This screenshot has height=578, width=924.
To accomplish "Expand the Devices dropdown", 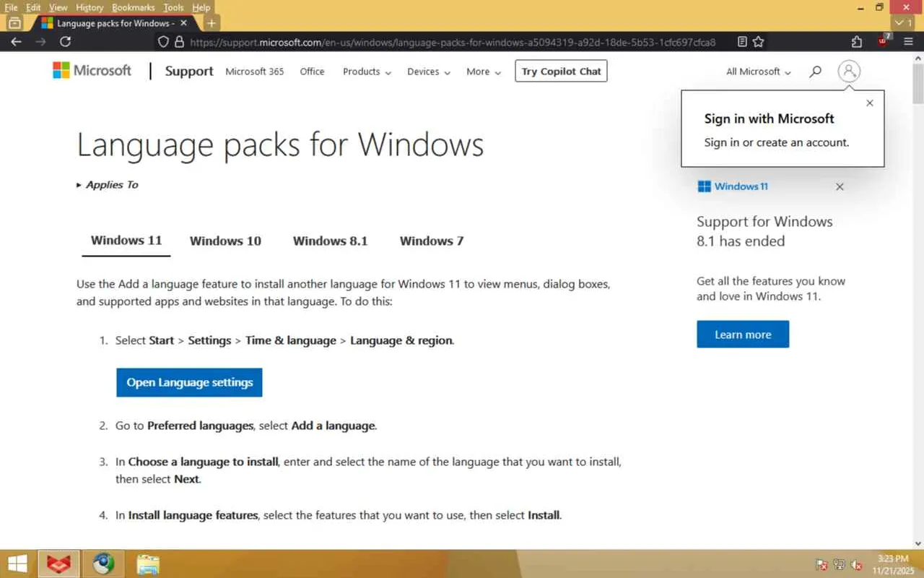I will click(x=429, y=72).
